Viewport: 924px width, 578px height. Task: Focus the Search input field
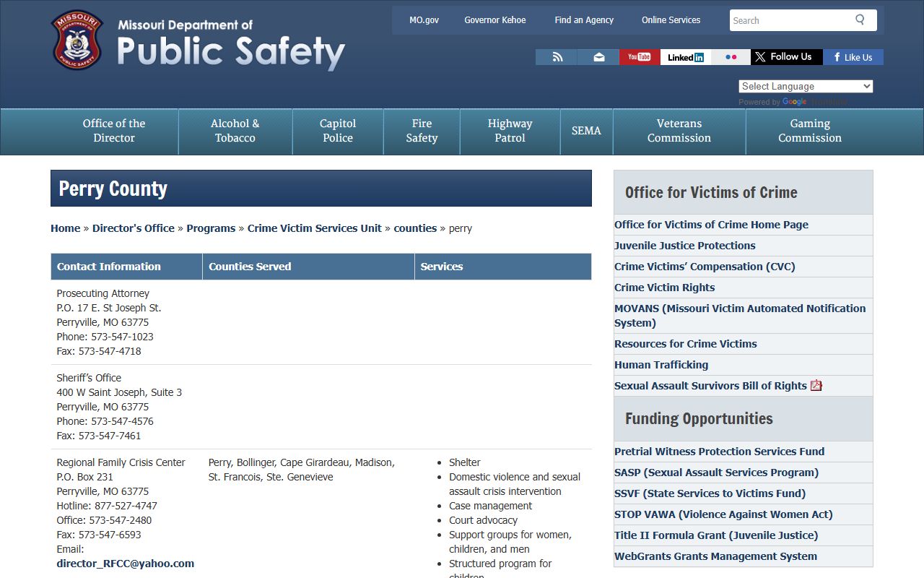790,20
